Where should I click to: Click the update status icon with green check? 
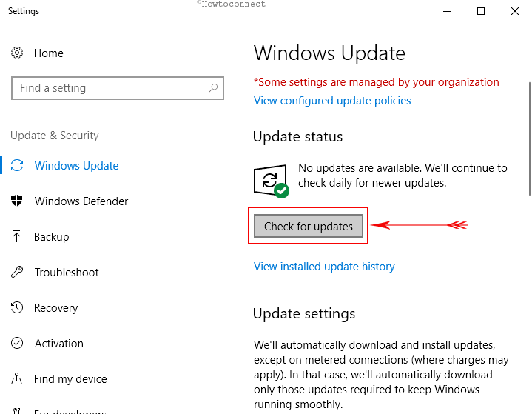click(x=272, y=181)
